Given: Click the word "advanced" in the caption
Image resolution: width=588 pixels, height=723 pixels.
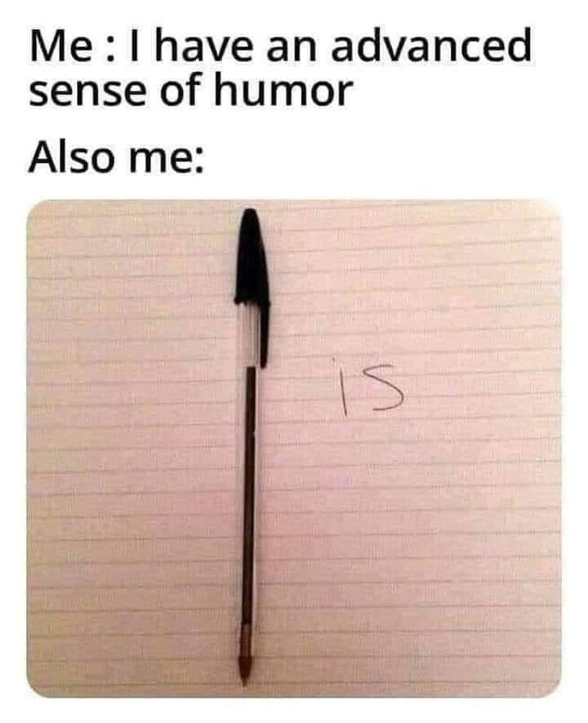Looking at the screenshot, I should tap(431, 45).
